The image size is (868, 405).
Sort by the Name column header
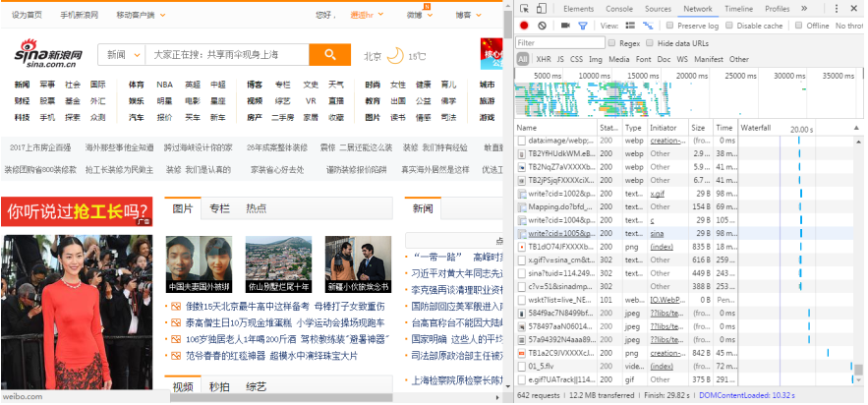[x=555, y=128]
